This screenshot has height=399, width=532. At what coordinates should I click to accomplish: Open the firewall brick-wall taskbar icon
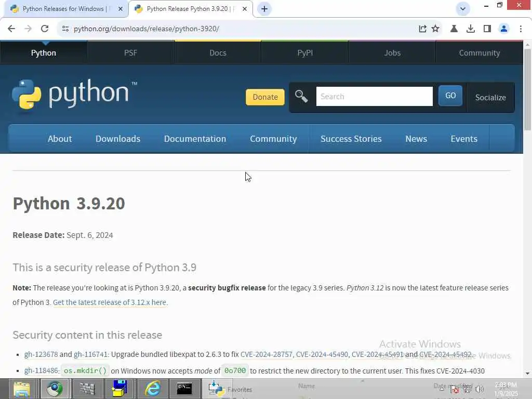click(87, 389)
